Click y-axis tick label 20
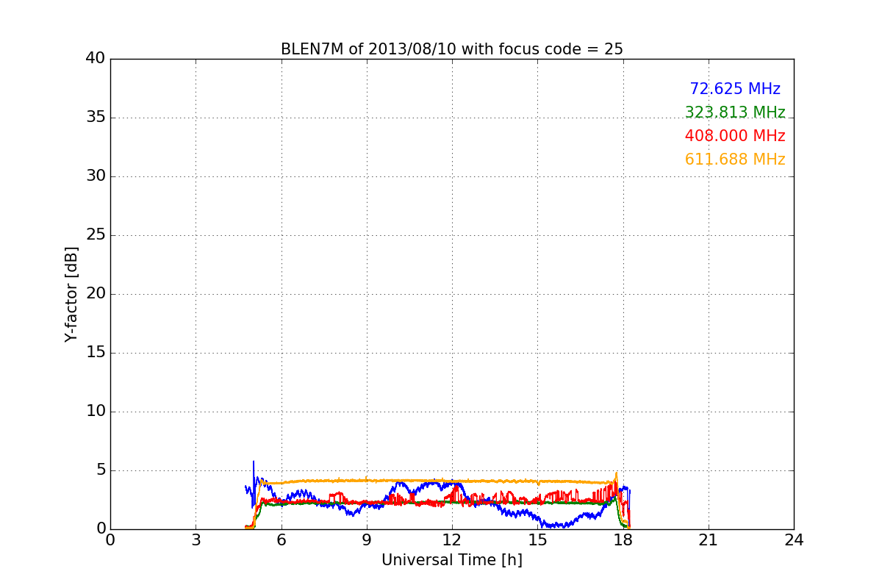Screen dimensions: 882x588 [96, 294]
